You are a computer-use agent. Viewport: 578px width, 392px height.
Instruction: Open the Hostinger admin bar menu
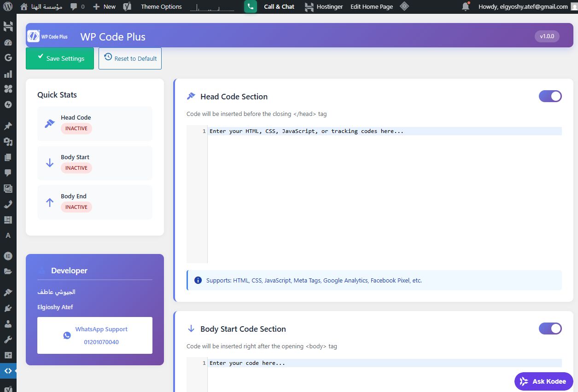[324, 6]
